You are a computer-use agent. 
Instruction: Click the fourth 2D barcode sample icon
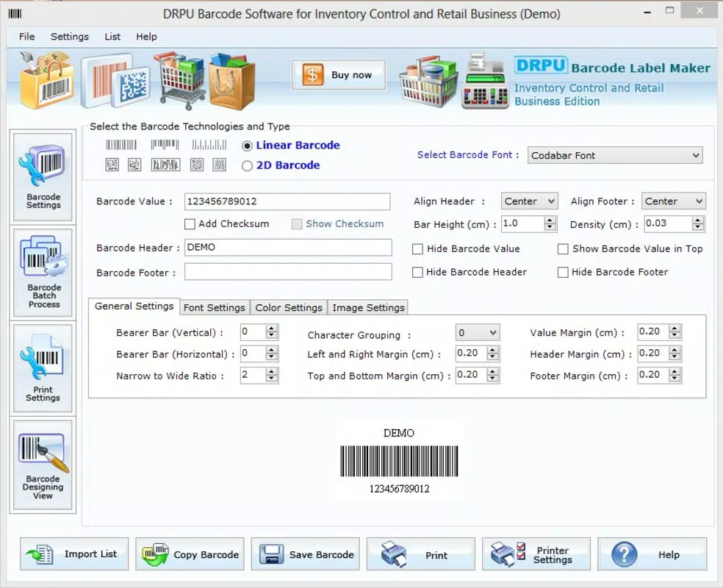coord(197,165)
